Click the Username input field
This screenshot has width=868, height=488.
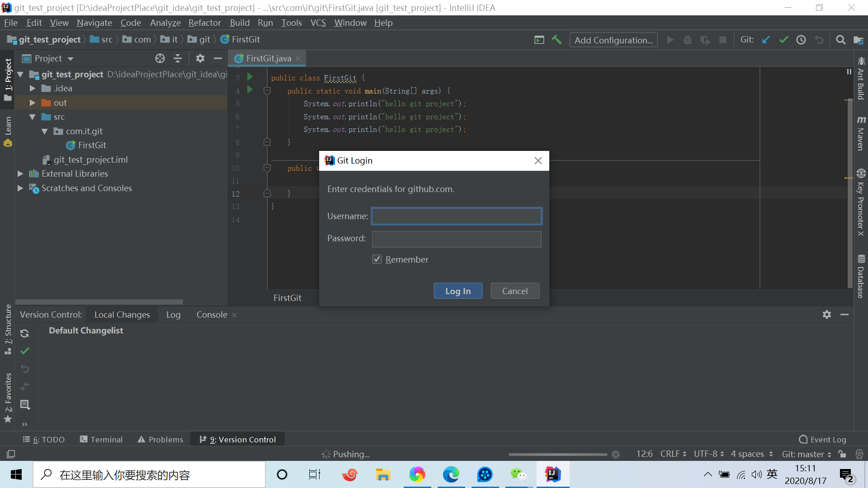[457, 216]
